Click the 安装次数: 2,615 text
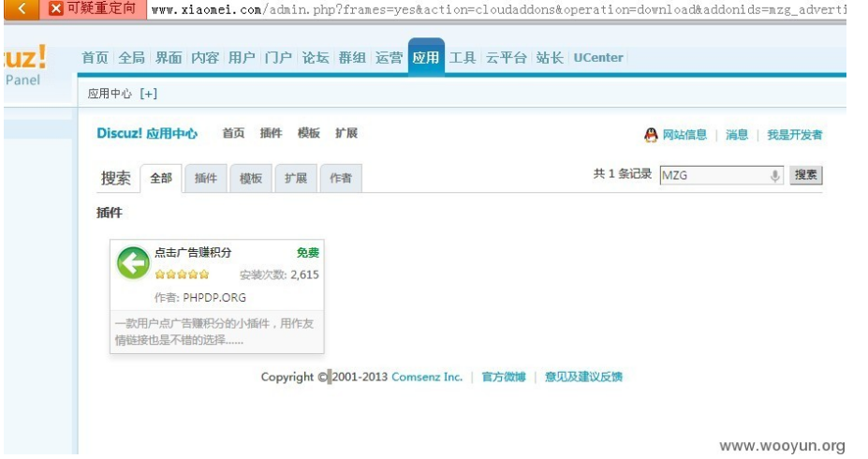 (279, 274)
